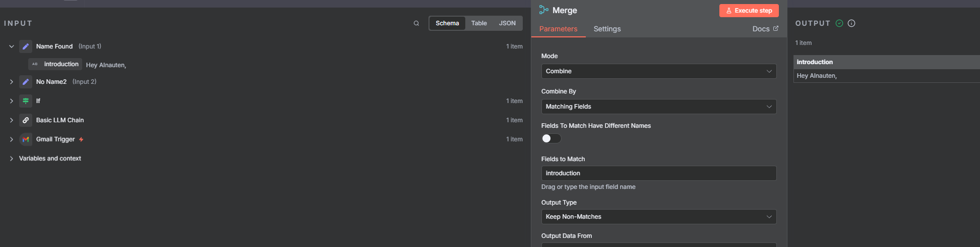Click the No Name2 pencil icon

(x=26, y=82)
